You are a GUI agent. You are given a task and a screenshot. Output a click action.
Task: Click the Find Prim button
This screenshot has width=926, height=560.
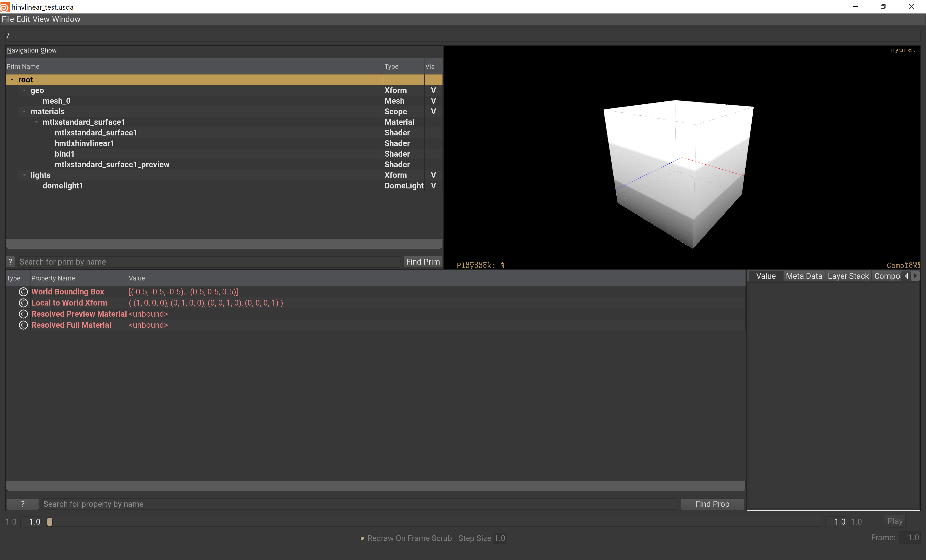click(x=423, y=262)
